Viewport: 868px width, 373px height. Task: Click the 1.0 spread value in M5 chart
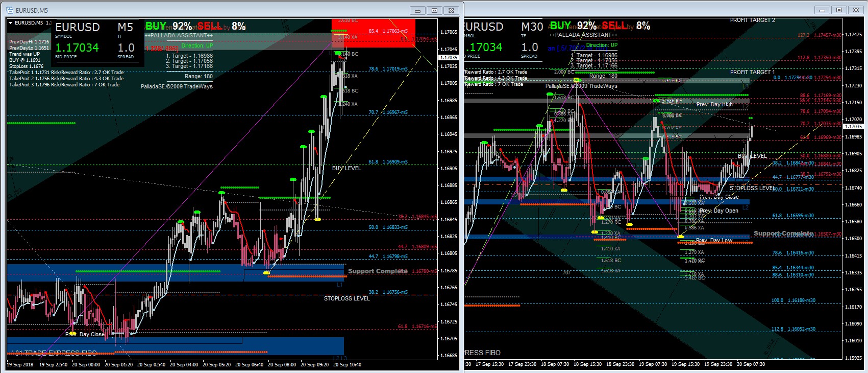(x=126, y=48)
